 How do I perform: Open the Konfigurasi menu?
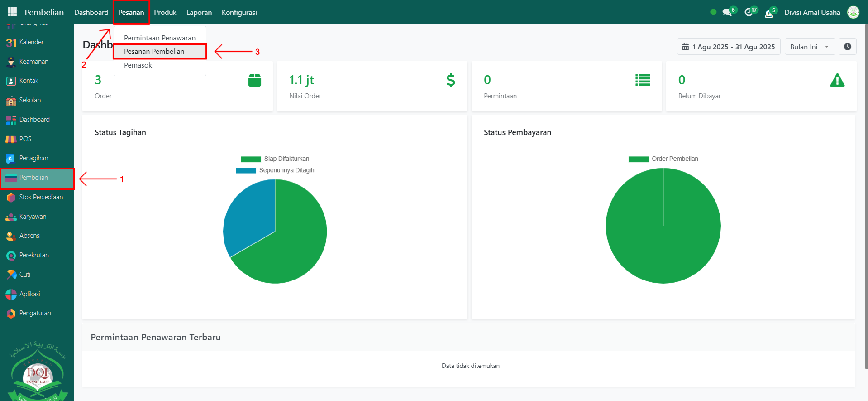pyautogui.click(x=239, y=12)
